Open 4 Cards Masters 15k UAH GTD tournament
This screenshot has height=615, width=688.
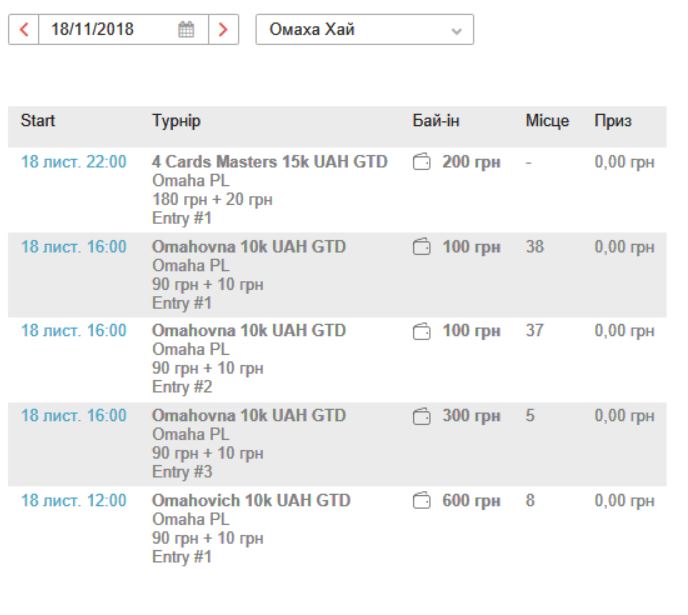(x=269, y=162)
